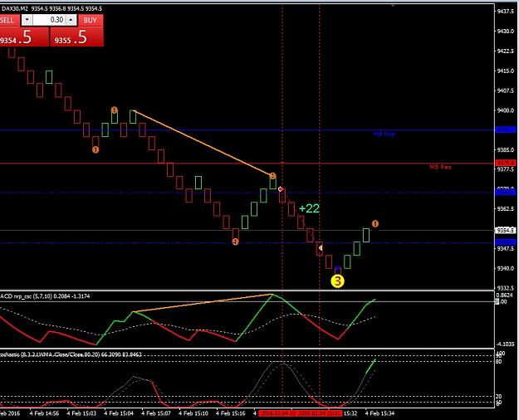Click the 4 Feb 15:10 time label
Screen dimensions: 519x420
click(x=193, y=413)
